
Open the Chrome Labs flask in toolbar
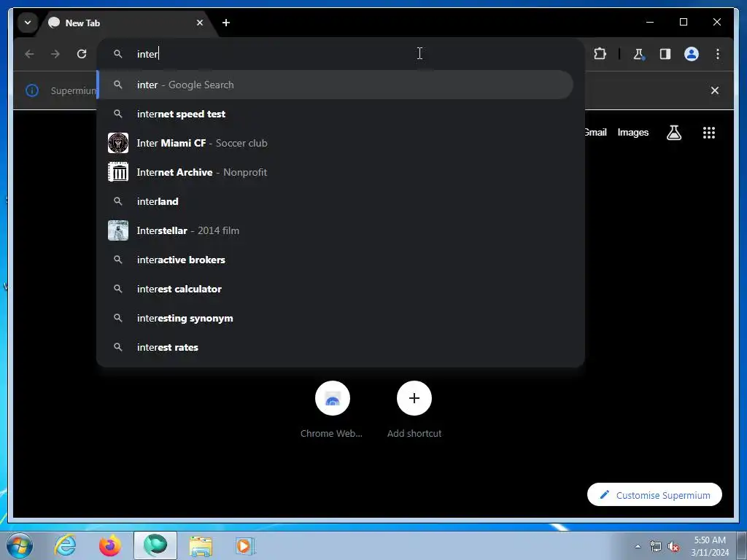coord(639,54)
